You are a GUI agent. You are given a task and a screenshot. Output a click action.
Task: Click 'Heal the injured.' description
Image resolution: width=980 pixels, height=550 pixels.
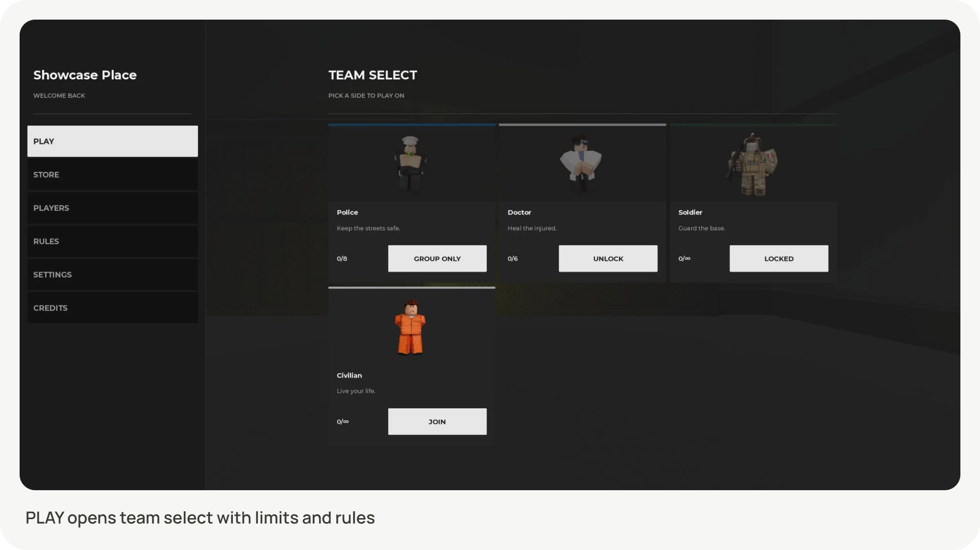point(532,228)
